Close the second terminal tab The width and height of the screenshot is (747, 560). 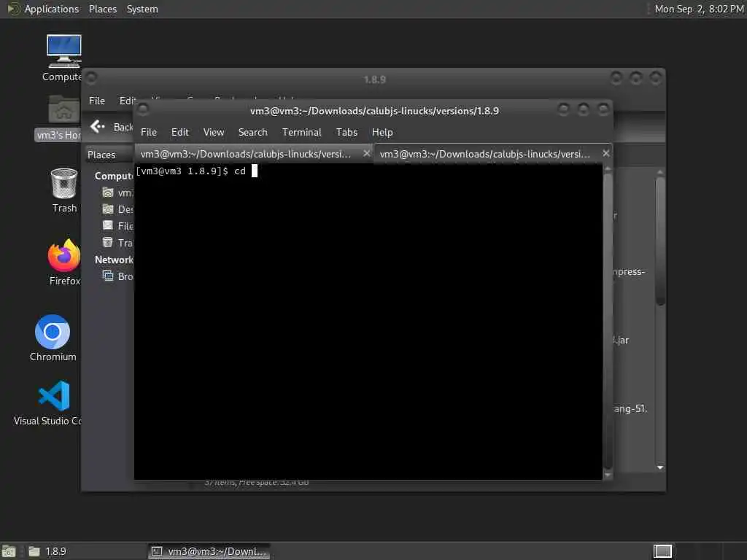coord(605,153)
